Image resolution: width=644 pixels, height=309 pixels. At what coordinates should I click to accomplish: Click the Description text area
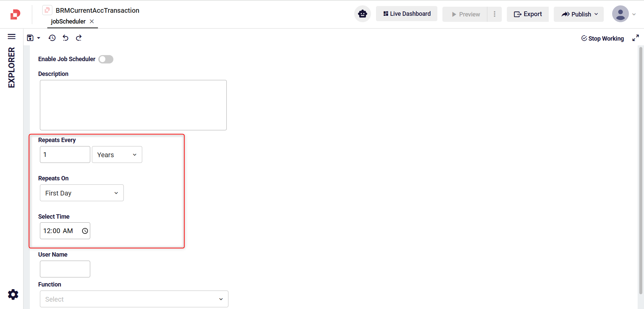coord(133,105)
